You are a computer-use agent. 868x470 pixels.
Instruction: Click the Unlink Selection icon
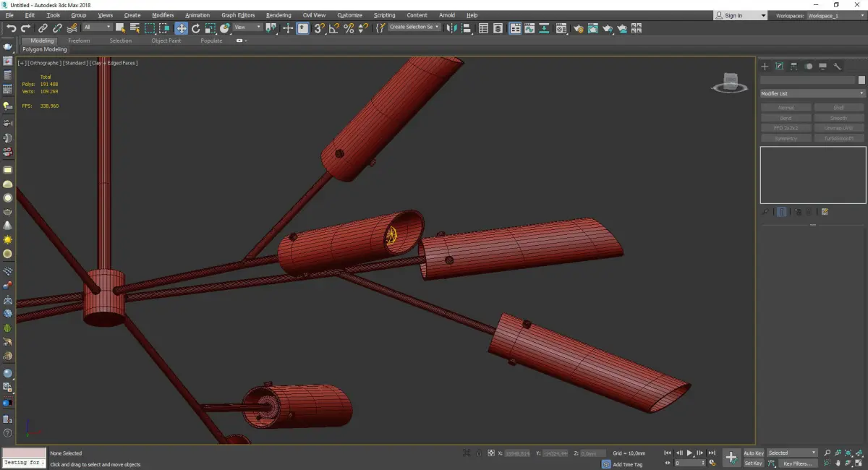(57, 28)
